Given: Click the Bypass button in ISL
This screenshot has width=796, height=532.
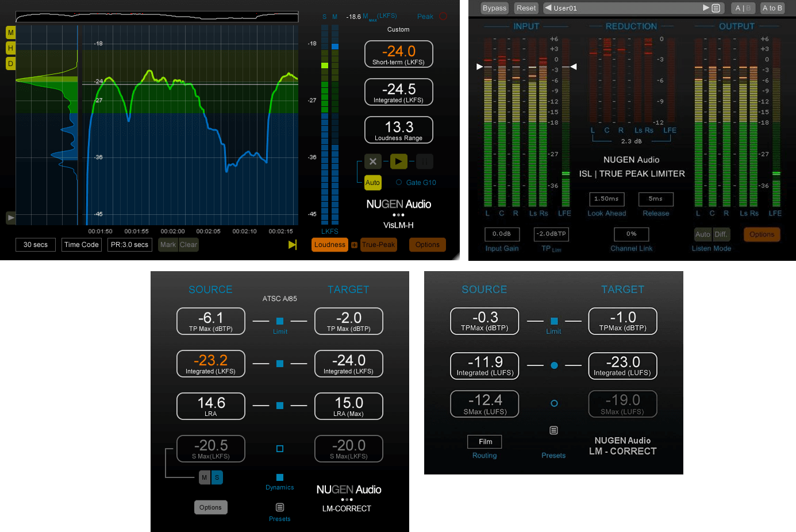Looking at the screenshot, I should point(494,8).
